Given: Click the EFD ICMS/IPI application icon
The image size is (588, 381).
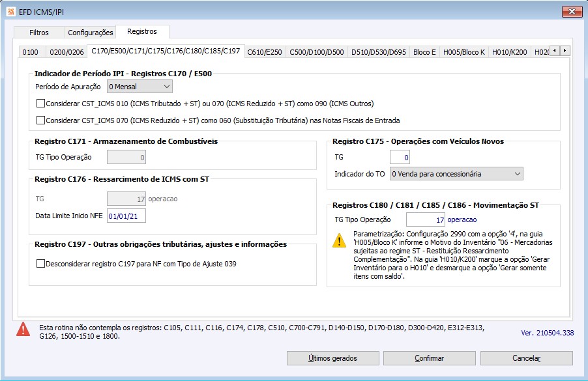Looking at the screenshot, I should 11,12.
